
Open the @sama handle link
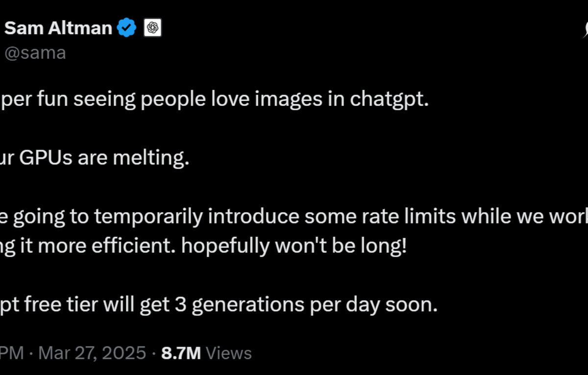(35, 52)
